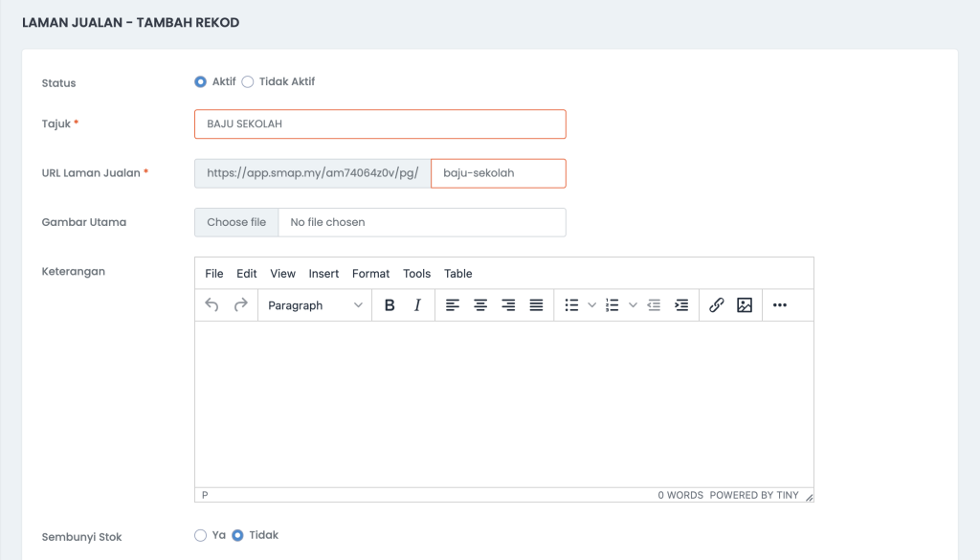Open the Paragraph format dropdown
980x560 pixels.
click(x=315, y=305)
